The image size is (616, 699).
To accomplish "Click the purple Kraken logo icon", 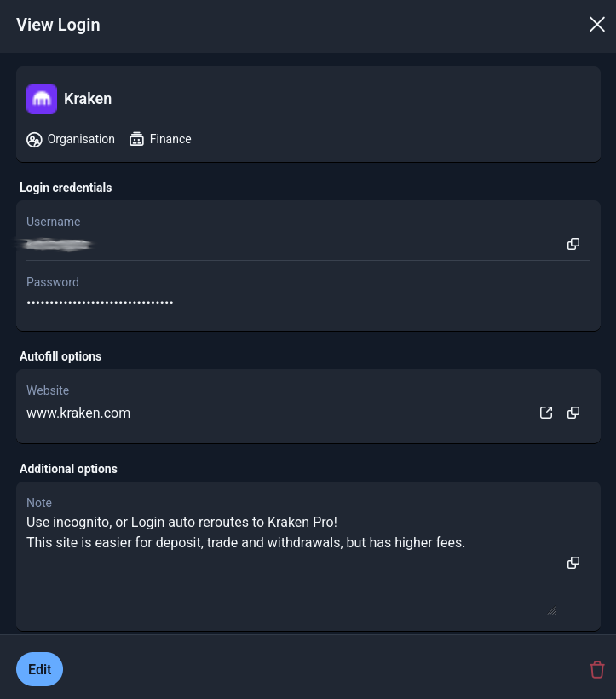I will click(42, 99).
